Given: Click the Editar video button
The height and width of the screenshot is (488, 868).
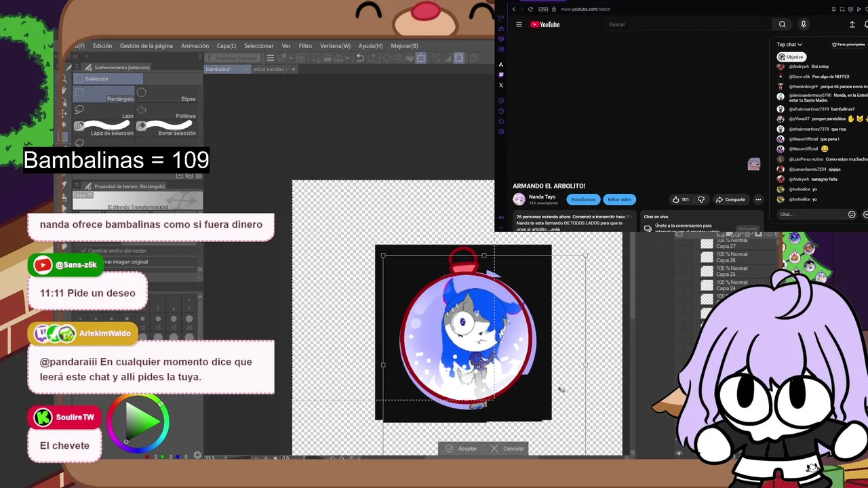Looking at the screenshot, I should click(x=619, y=199).
